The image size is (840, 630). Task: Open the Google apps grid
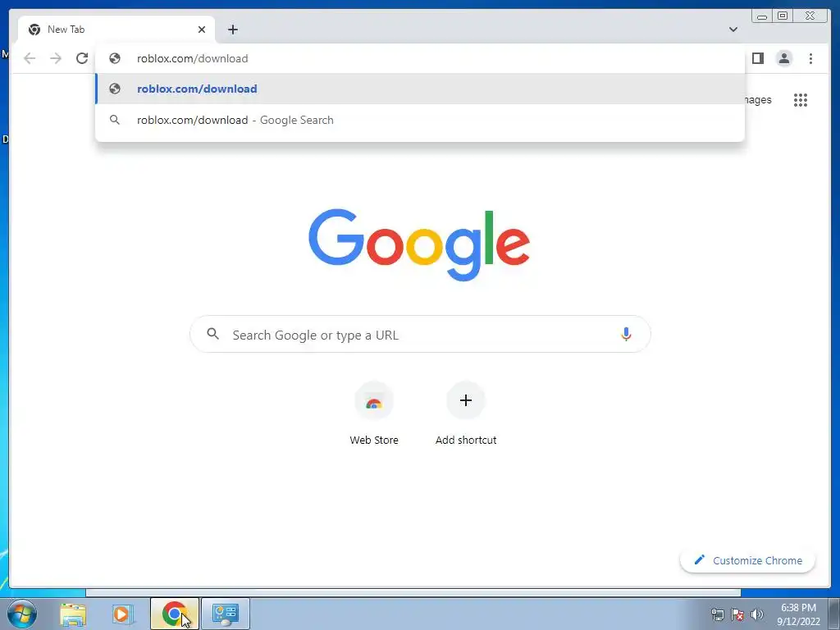[801, 100]
